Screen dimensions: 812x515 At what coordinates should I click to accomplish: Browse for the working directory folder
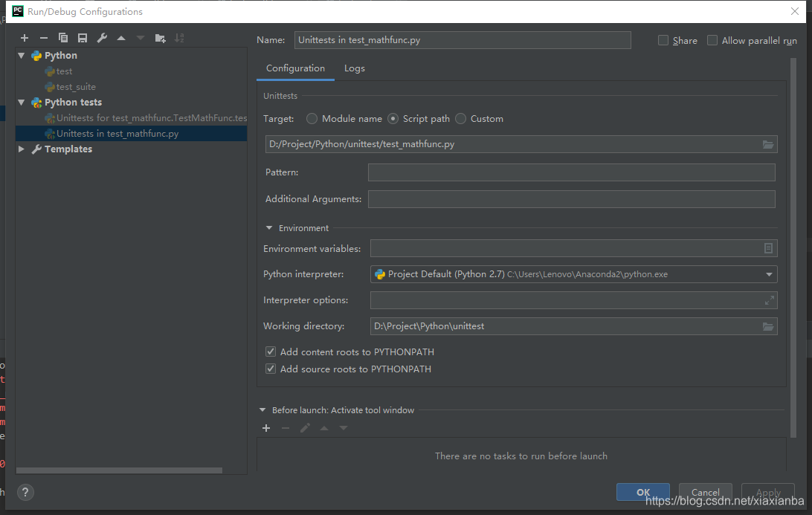tap(768, 326)
